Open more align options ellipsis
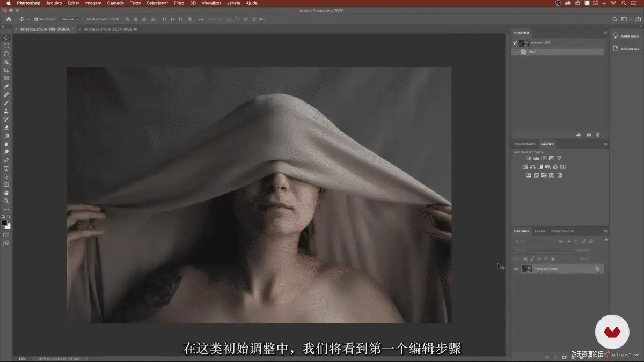 [201, 19]
